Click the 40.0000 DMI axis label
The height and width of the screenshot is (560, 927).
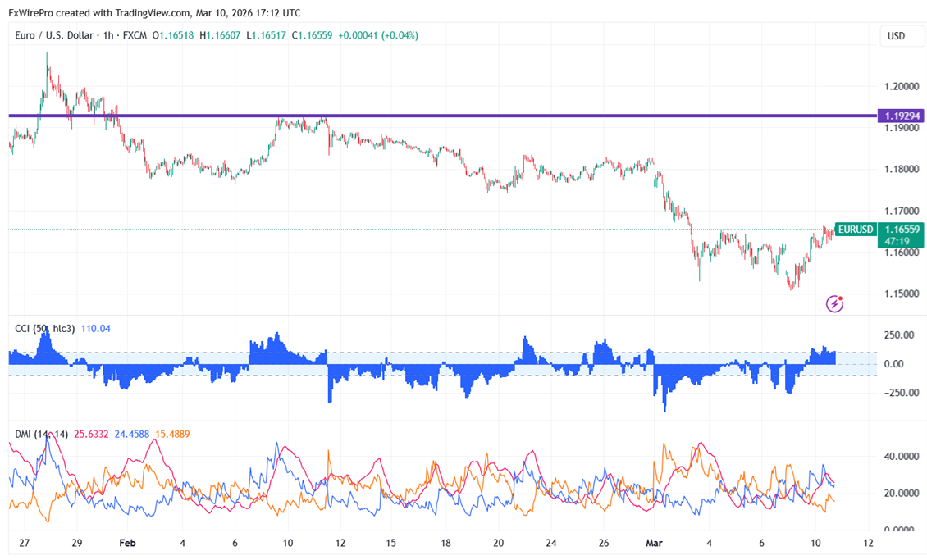902,457
